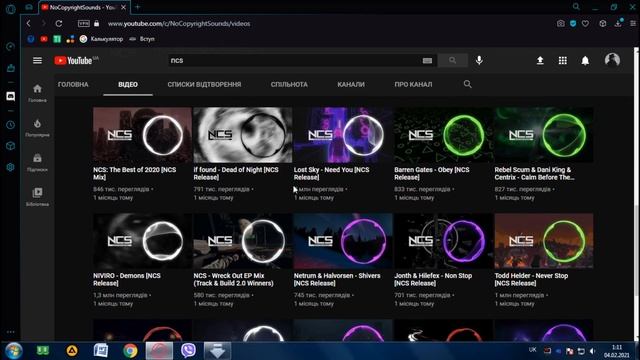640x360 pixels.
Task: Open a new browser tab with plus
Action: [x=138, y=7]
